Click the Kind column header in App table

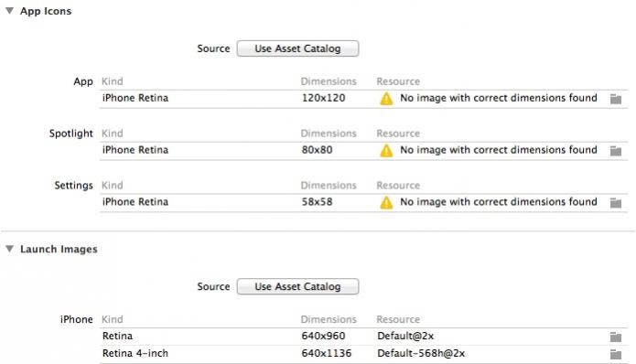click(x=113, y=81)
